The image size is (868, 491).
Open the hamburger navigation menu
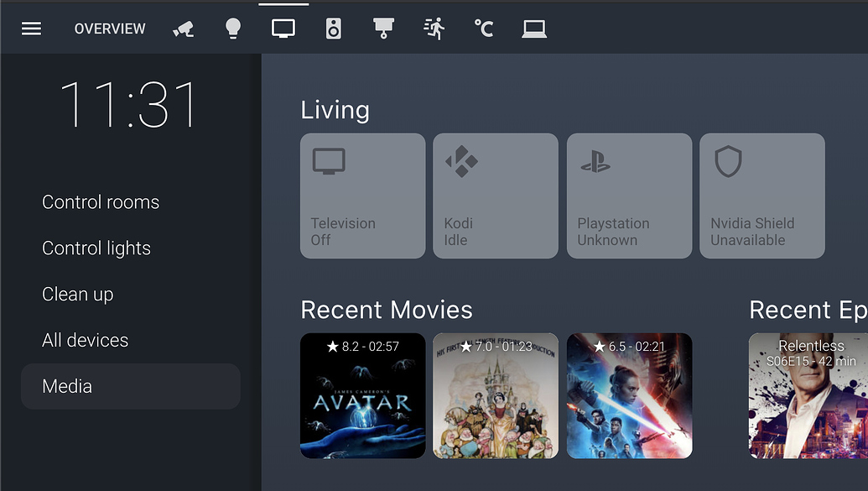[31, 28]
